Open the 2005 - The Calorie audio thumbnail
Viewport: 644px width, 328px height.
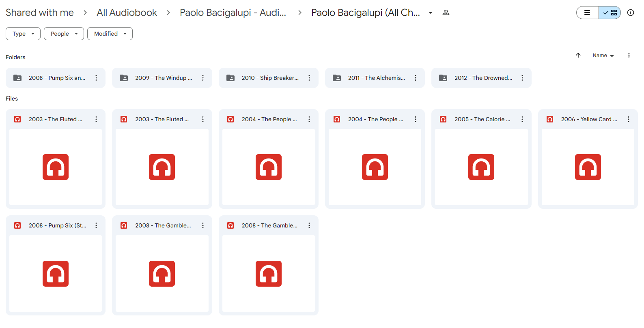(x=481, y=167)
